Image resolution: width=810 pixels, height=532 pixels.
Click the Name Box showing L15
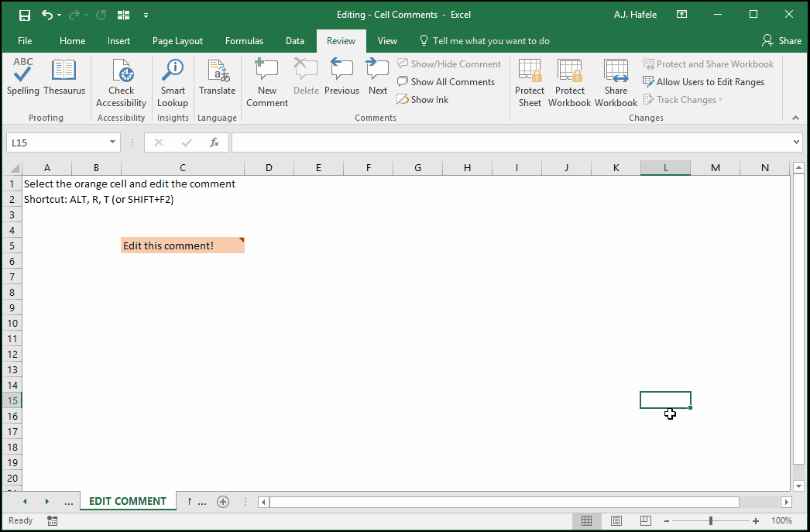[57, 142]
